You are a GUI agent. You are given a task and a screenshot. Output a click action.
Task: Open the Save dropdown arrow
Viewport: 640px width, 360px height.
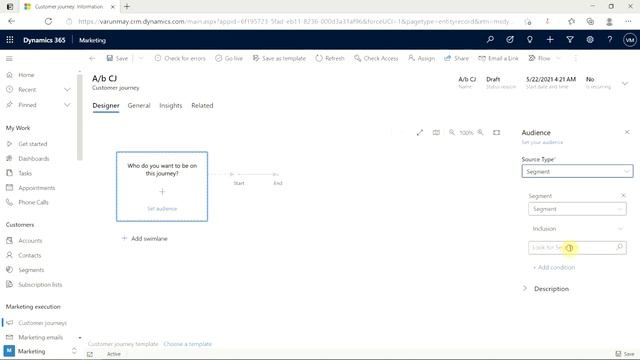(x=141, y=58)
